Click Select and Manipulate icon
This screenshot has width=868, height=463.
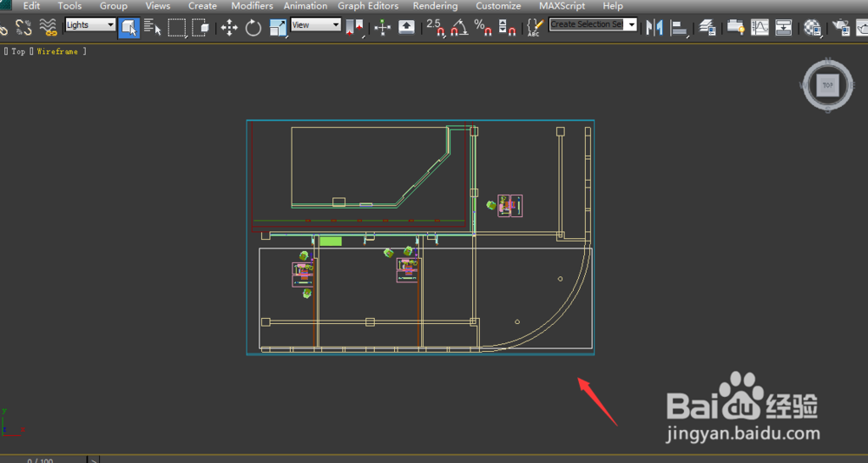click(383, 27)
